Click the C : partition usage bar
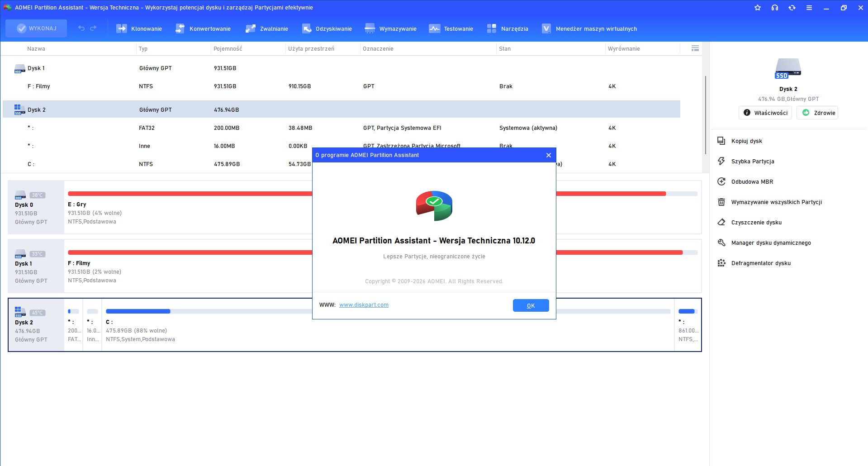This screenshot has height=466, width=868. (388, 311)
